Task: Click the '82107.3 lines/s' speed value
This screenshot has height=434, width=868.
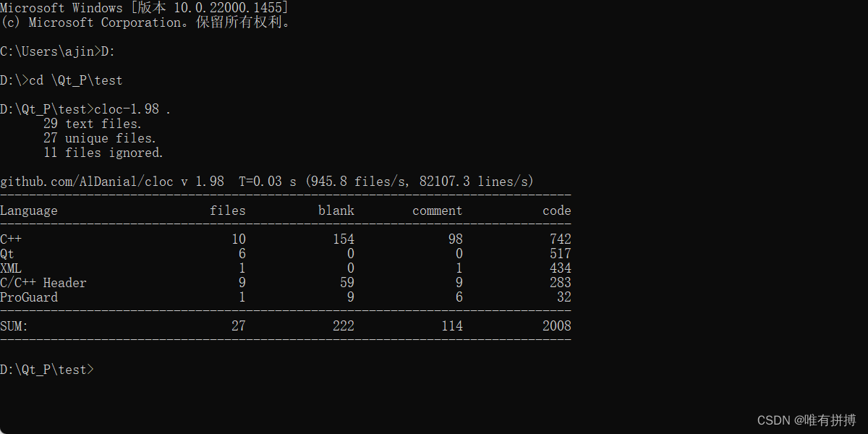Action: click(474, 182)
